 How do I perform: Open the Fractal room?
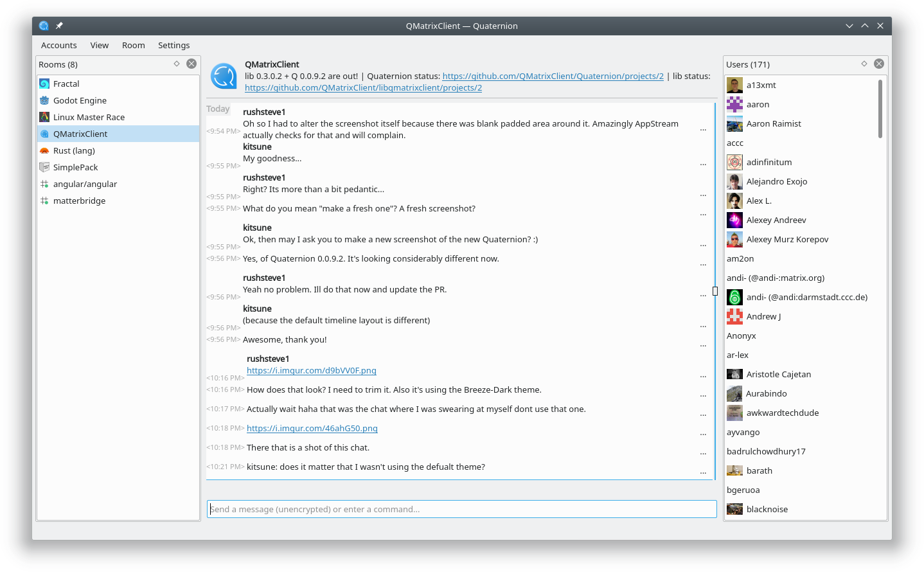pos(118,84)
